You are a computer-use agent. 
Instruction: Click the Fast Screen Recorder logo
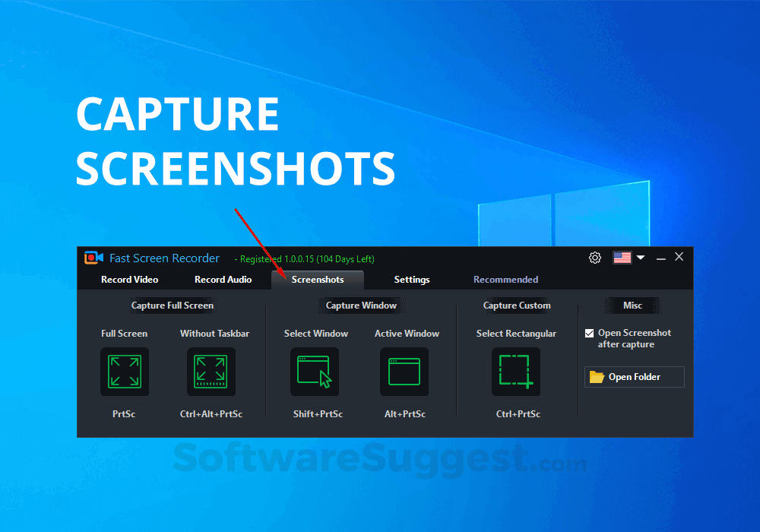pyautogui.click(x=93, y=258)
